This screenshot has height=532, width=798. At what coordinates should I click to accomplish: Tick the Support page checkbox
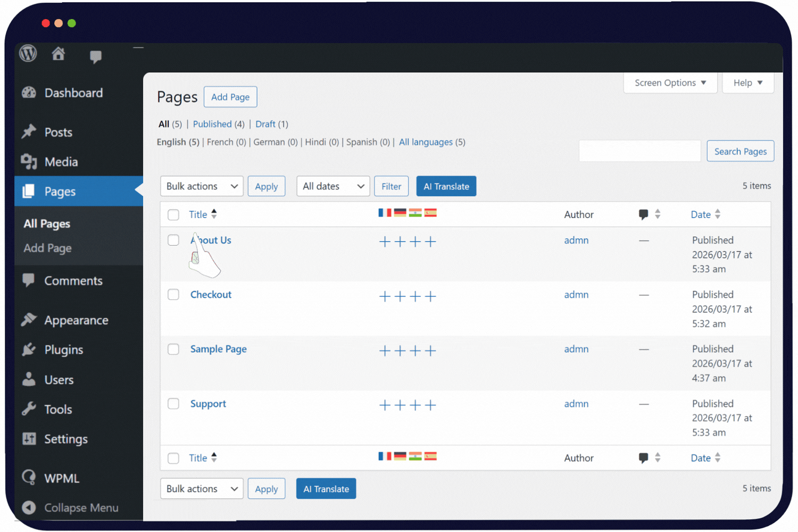(x=173, y=404)
